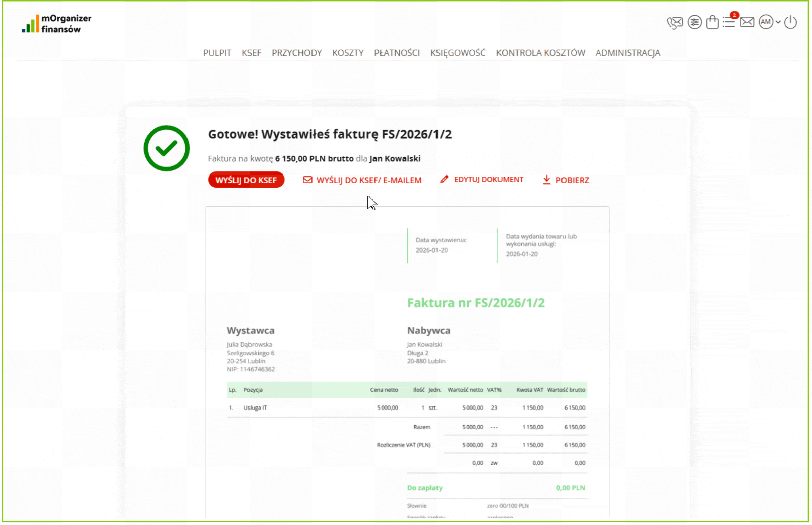Click the red WYŚLIJ DO KSEF button
This screenshot has width=812, height=525.
[x=246, y=180]
